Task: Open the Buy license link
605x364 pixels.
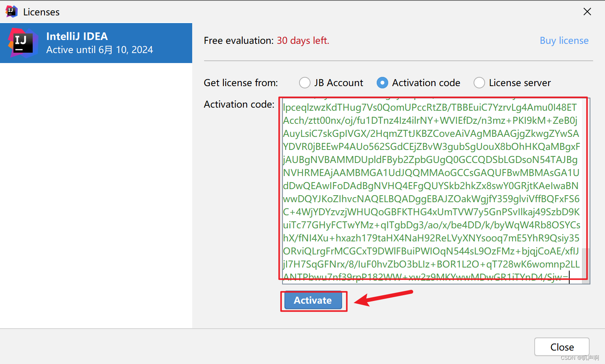Action: coord(564,40)
